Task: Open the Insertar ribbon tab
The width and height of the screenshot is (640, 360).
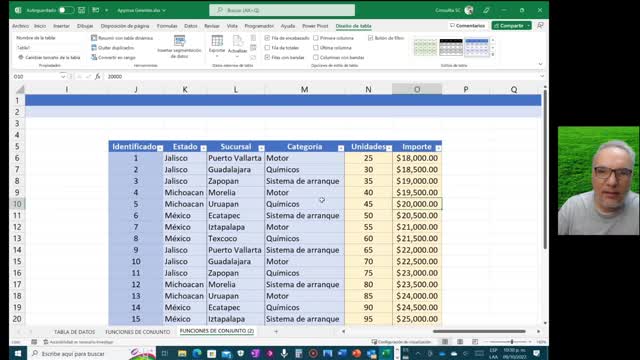Action: (61, 26)
